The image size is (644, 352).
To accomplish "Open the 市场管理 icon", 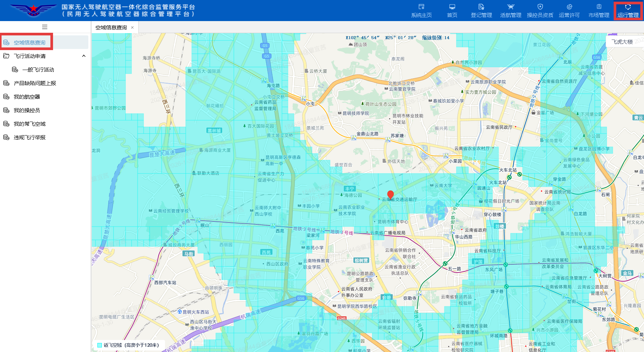I will (599, 7).
